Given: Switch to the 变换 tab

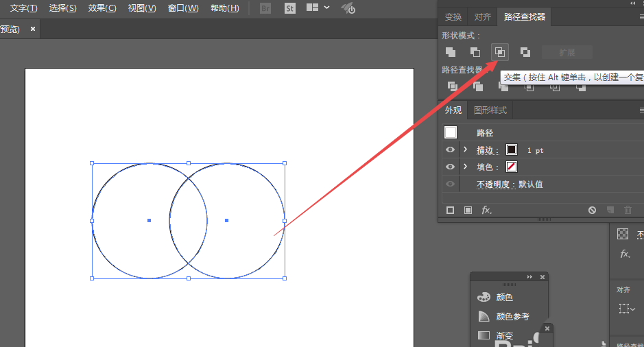Looking at the screenshot, I should tap(453, 17).
